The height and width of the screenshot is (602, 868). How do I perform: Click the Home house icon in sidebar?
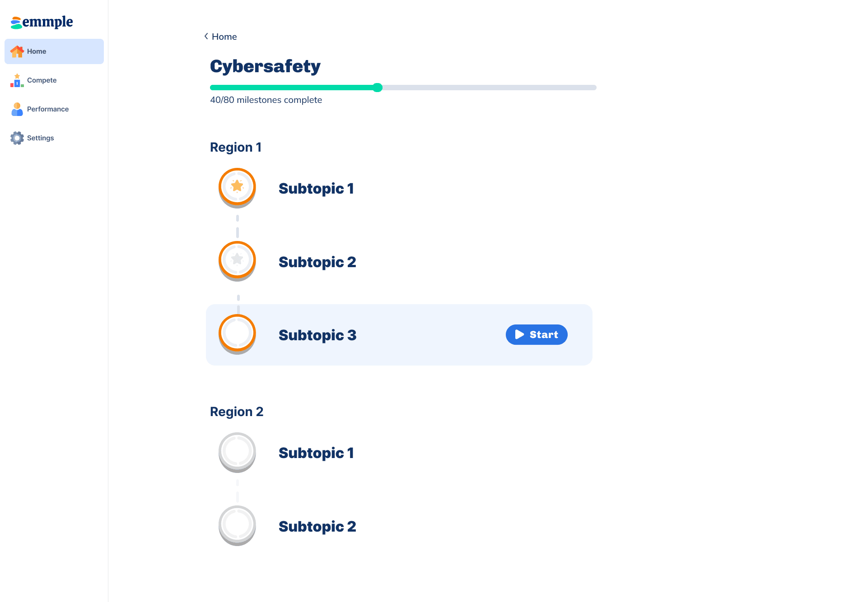coord(17,51)
